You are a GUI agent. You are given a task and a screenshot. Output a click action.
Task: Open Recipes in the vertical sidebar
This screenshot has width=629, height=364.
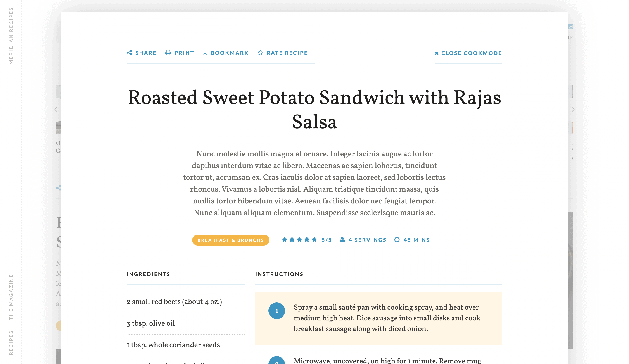[x=11, y=343]
